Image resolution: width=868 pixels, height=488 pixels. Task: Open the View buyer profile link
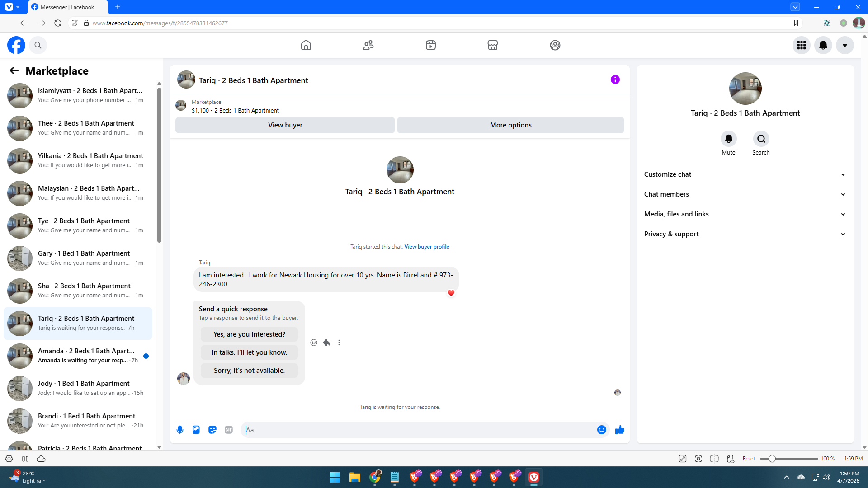[427, 247]
